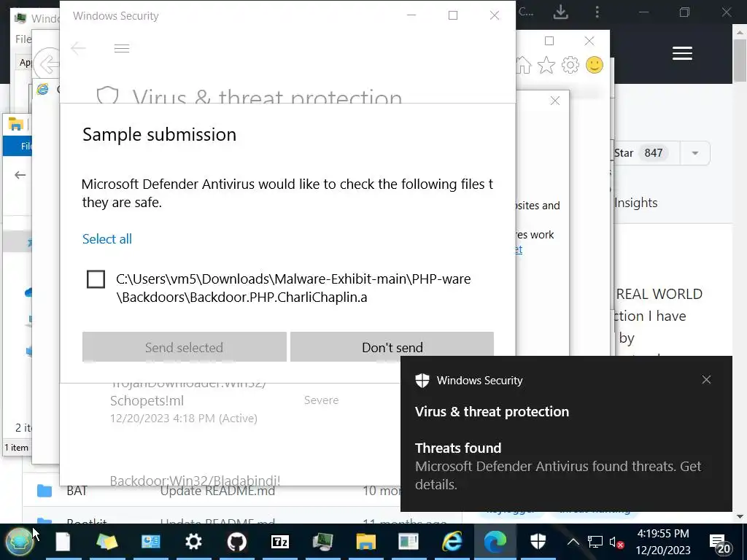
Task: Open the taskbar clock and date
Action: 662,542
